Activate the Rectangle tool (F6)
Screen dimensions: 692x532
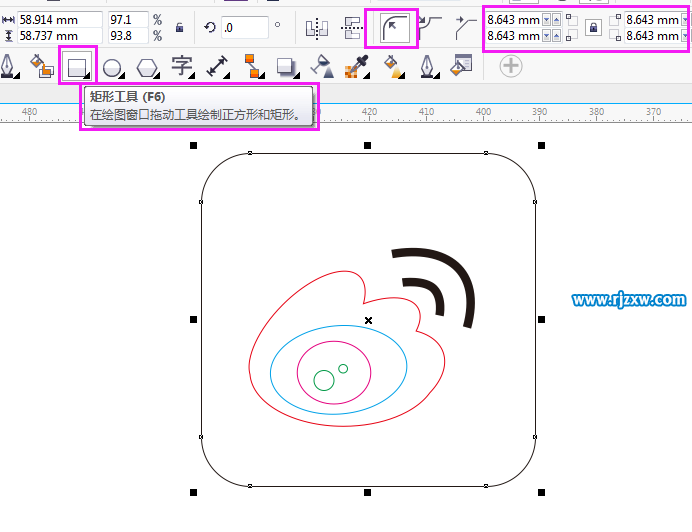click(77, 66)
